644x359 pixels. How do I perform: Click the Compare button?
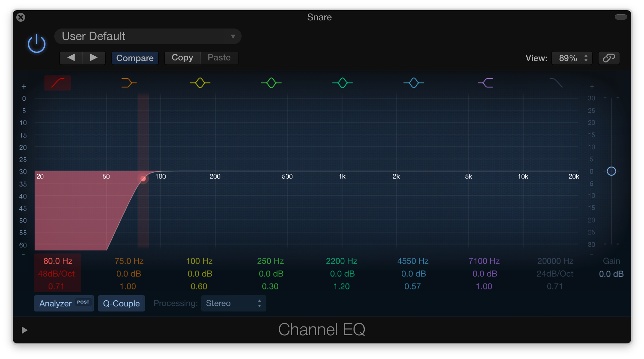click(135, 58)
